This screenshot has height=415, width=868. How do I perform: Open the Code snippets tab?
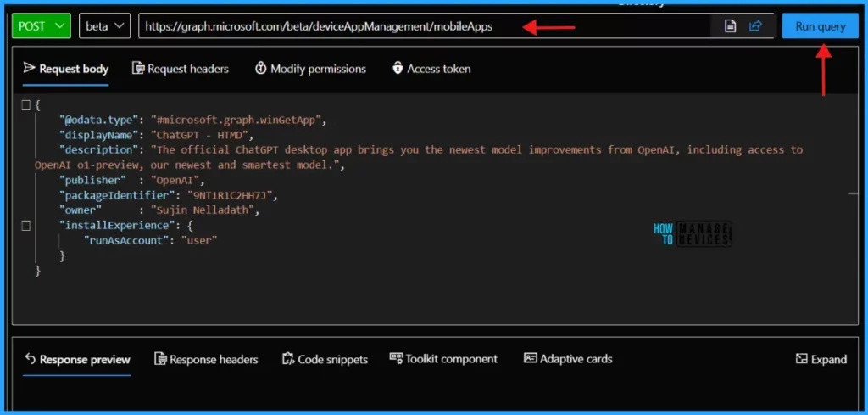pyautogui.click(x=325, y=360)
